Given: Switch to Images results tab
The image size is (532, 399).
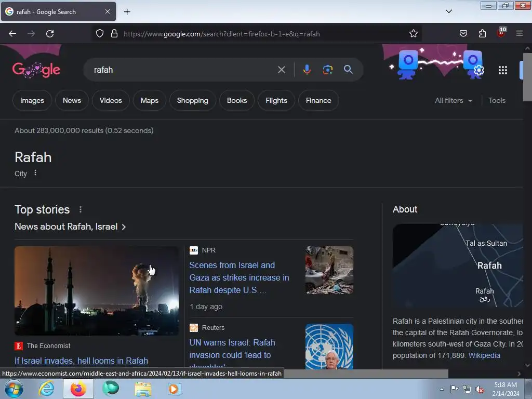Looking at the screenshot, I should 32,100.
